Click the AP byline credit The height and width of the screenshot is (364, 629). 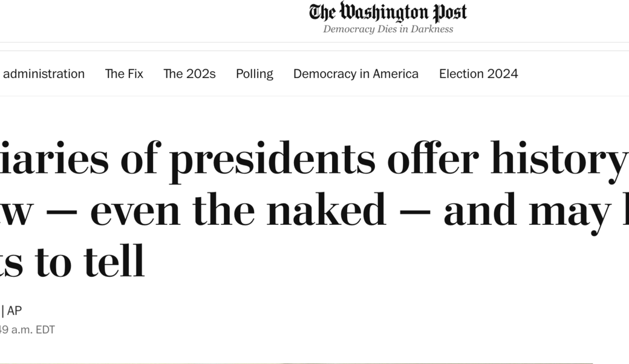tap(15, 311)
